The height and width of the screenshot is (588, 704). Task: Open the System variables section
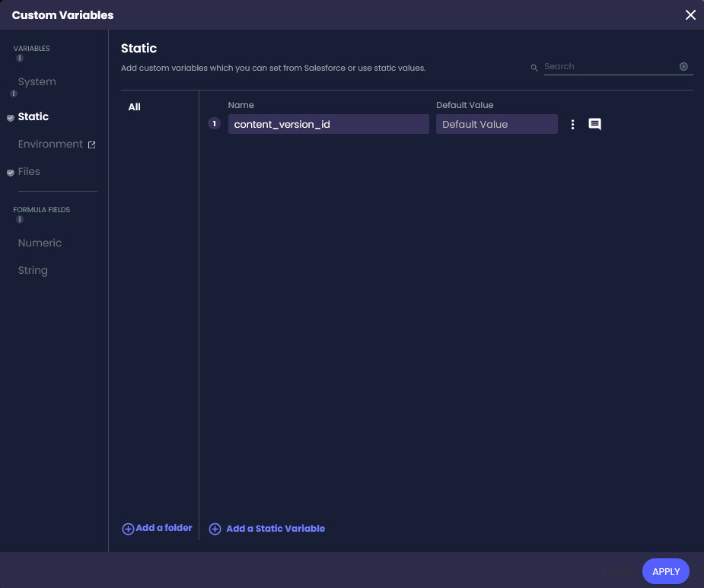(x=37, y=81)
